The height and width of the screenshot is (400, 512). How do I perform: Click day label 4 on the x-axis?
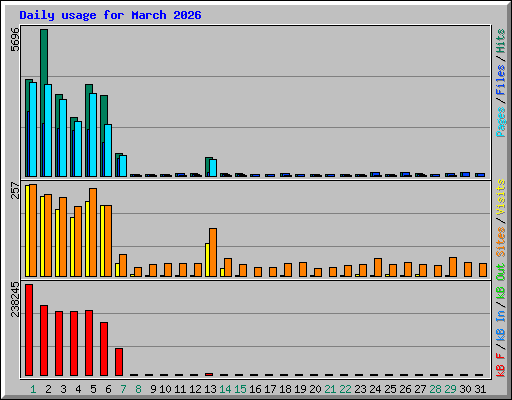click(x=78, y=389)
